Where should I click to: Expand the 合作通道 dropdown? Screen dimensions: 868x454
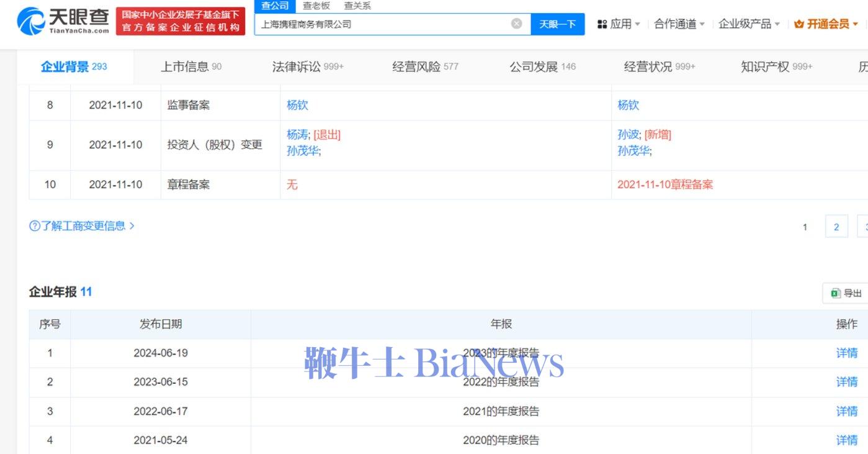pyautogui.click(x=679, y=24)
